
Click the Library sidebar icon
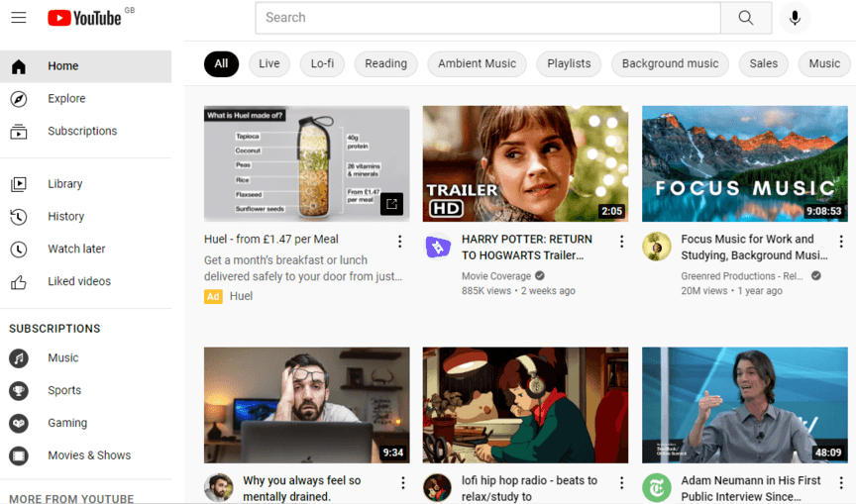click(x=19, y=184)
